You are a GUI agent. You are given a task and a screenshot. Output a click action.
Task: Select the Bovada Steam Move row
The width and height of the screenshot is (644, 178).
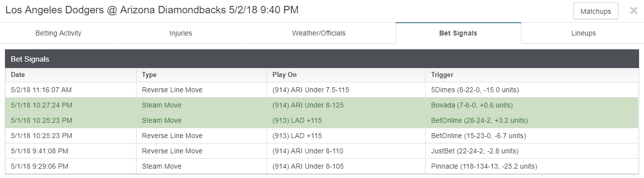[x=322, y=105]
